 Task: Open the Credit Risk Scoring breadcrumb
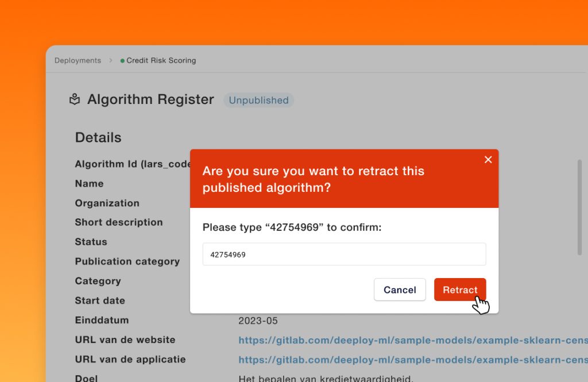[161, 60]
